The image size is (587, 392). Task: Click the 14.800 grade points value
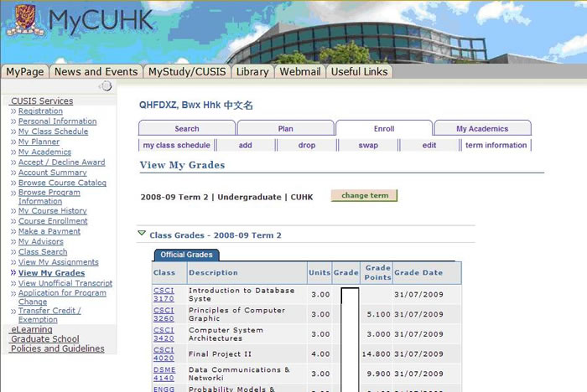point(377,353)
